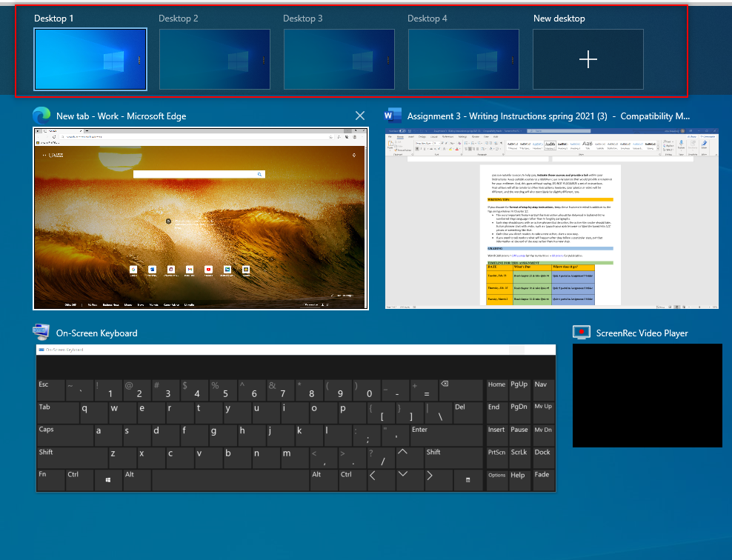
Task: Click the ScreenRec Video Player icon
Action: coord(582,333)
